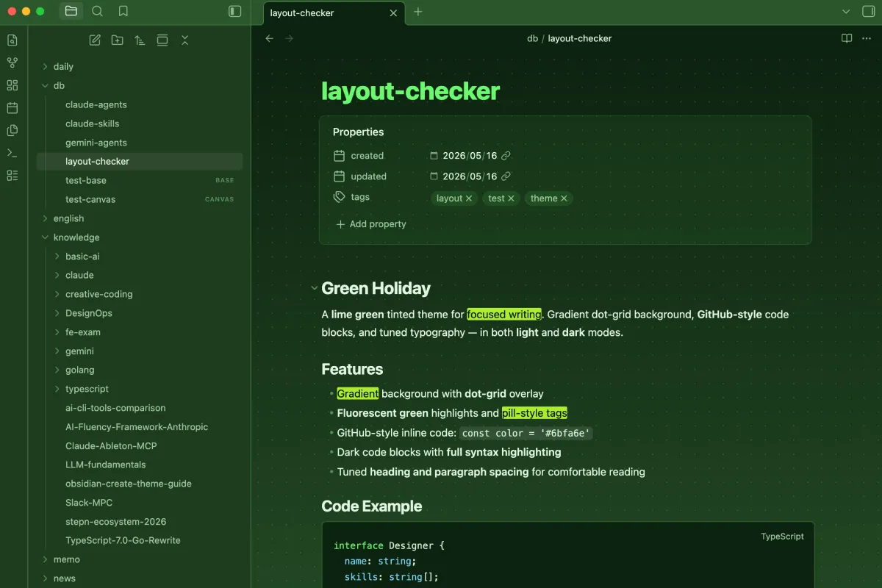The image size is (882, 588).
Task: Open quick switcher ribbon icon
Action: click(x=12, y=40)
